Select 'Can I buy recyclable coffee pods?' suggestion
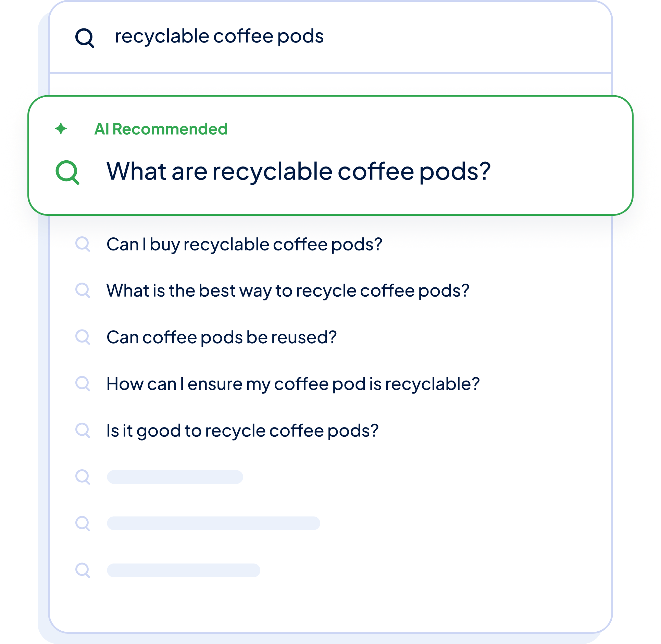Screen dimensions: 661x644 click(244, 245)
